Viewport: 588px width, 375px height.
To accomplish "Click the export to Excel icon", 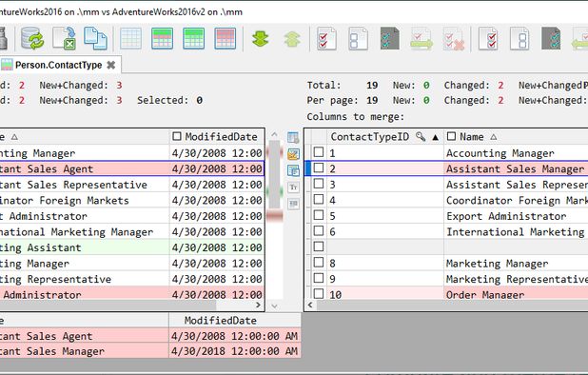I will (x=64, y=38).
